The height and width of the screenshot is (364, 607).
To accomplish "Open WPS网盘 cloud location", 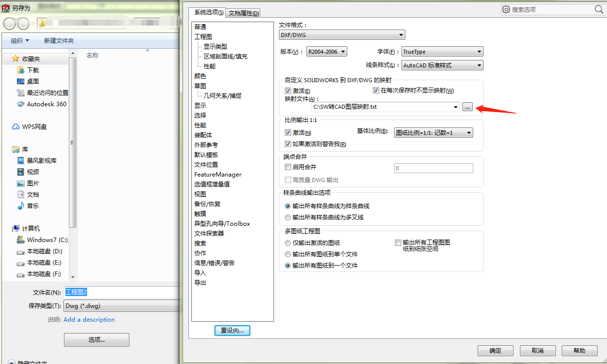I will click(x=30, y=126).
